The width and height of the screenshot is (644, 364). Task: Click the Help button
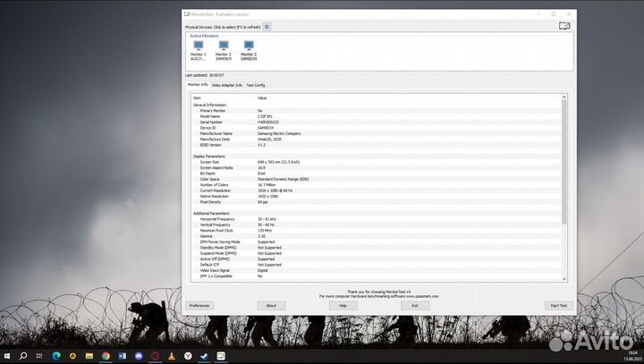click(343, 306)
